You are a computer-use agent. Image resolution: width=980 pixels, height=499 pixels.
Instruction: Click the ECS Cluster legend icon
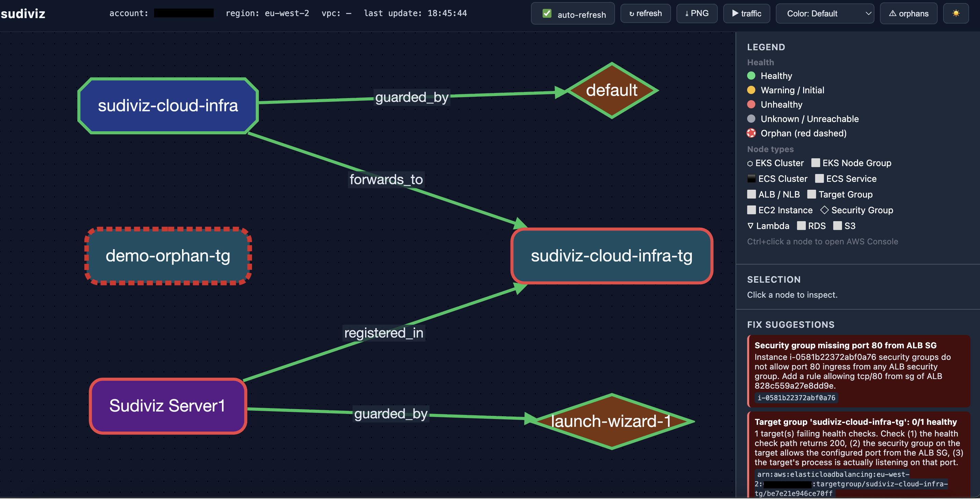point(751,179)
